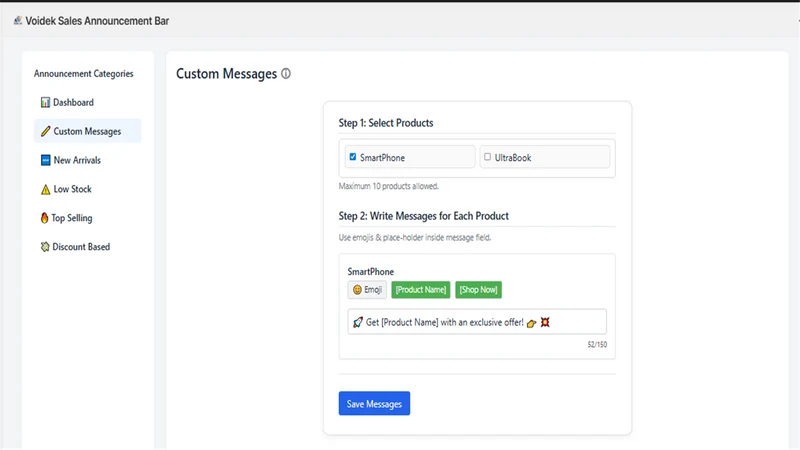Viewport: 800px width, 450px height.
Task: Click the smiley face on Emoji button
Action: coord(357,290)
